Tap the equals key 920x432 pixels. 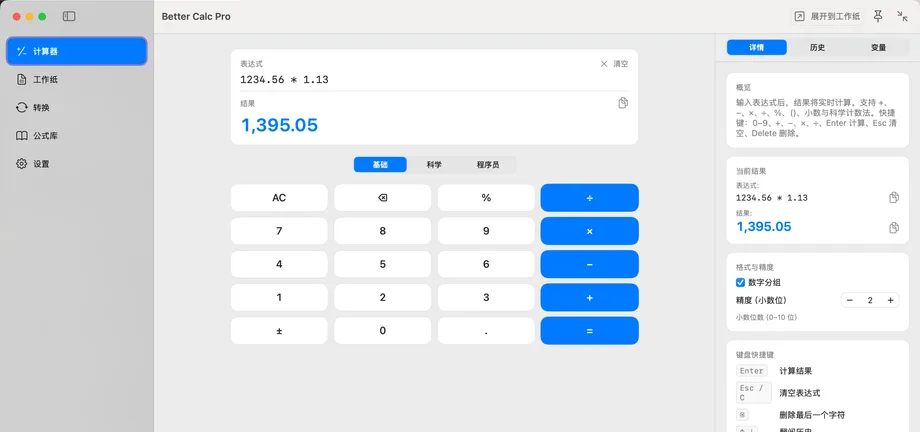click(x=590, y=331)
